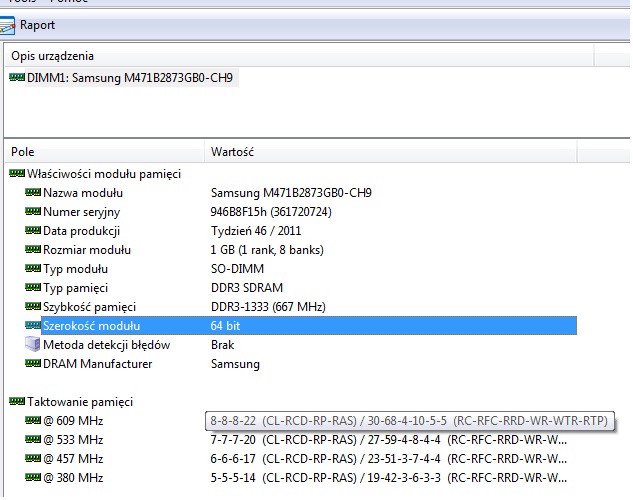The height and width of the screenshot is (500, 633).
Task: Select the @ 609 MHz timing row
Action: pos(73,421)
